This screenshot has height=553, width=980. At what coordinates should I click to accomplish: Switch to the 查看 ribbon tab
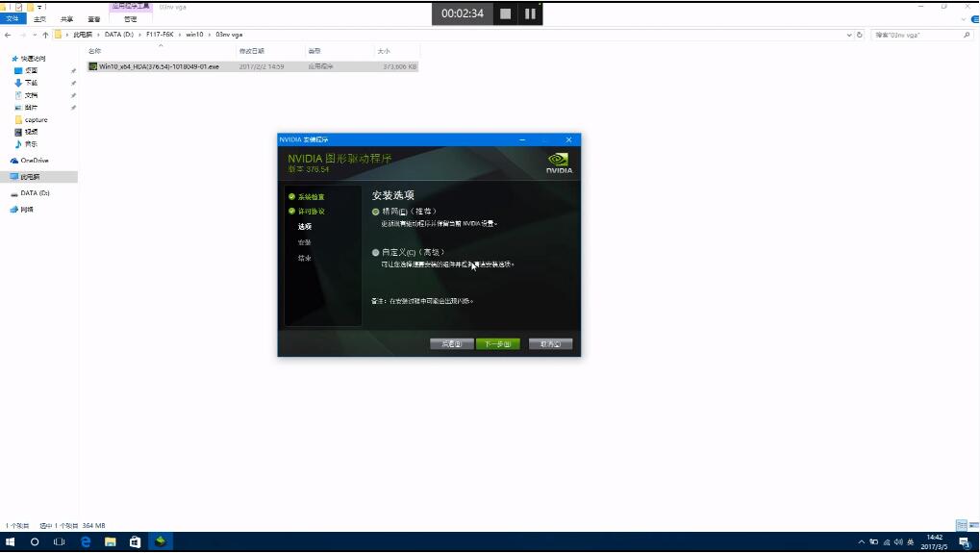tap(93, 19)
